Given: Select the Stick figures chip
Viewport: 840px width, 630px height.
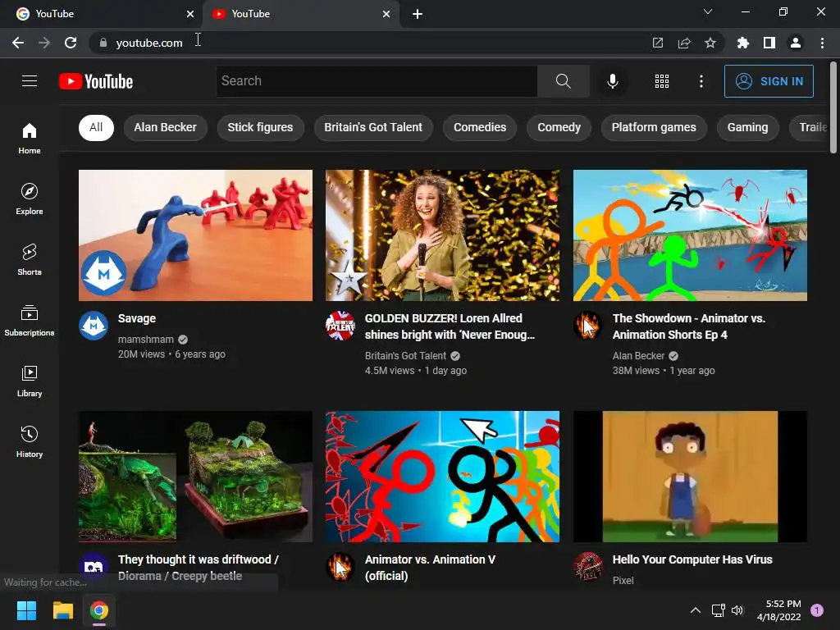Looking at the screenshot, I should coord(260,127).
